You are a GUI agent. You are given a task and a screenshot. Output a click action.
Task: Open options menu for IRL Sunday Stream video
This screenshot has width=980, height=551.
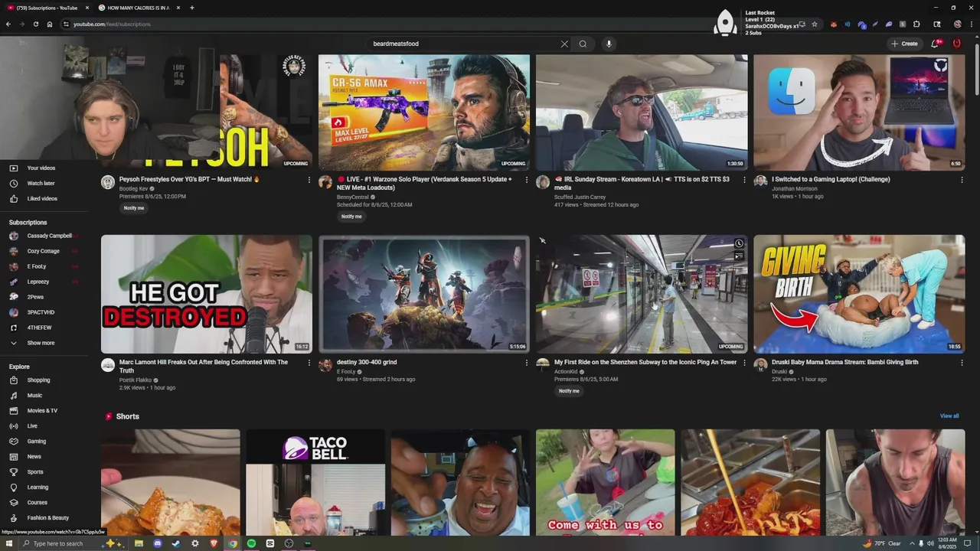click(744, 180)
